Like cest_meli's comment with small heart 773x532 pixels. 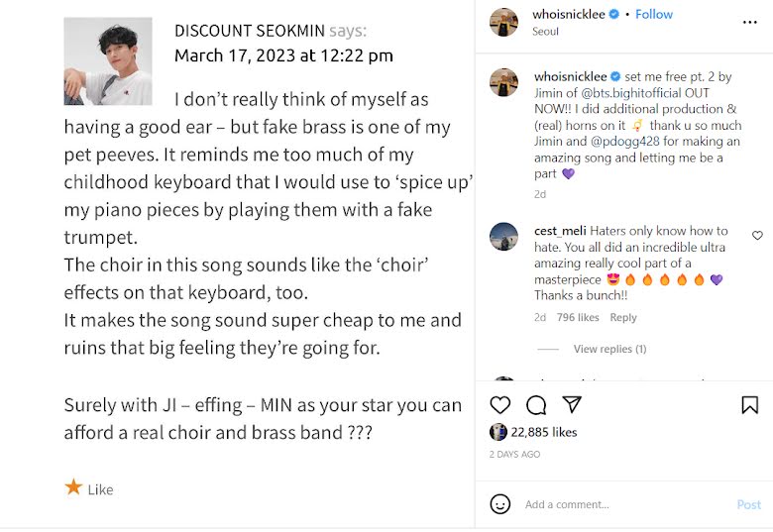[757, 236]
